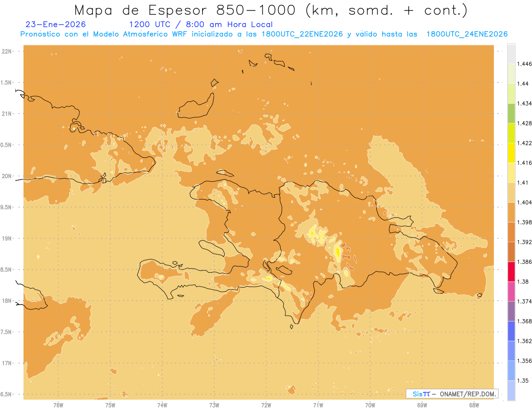Select the red legend swatch between 1.38 and 1.386
This screenshot has width=532, height=411.
point(511,271)
